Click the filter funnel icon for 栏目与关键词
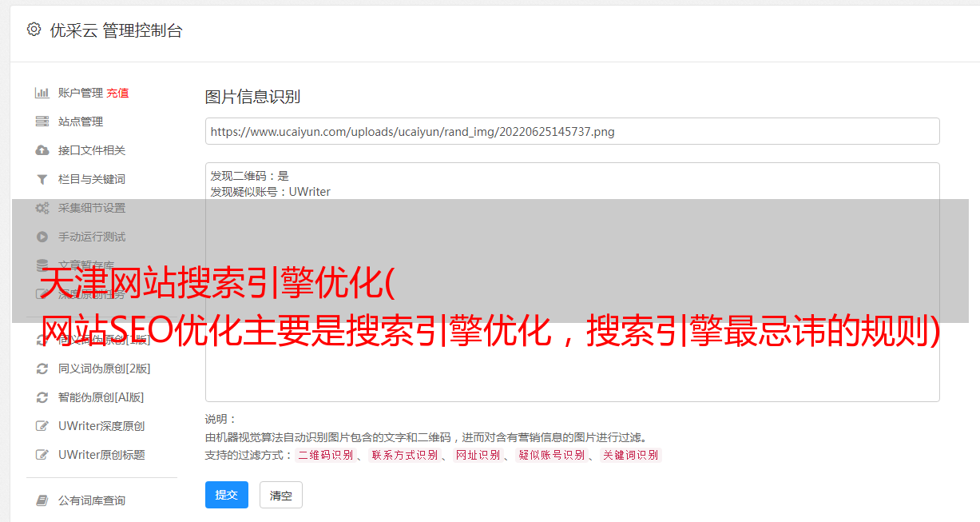980x522 pixels. tap(42, 179)
